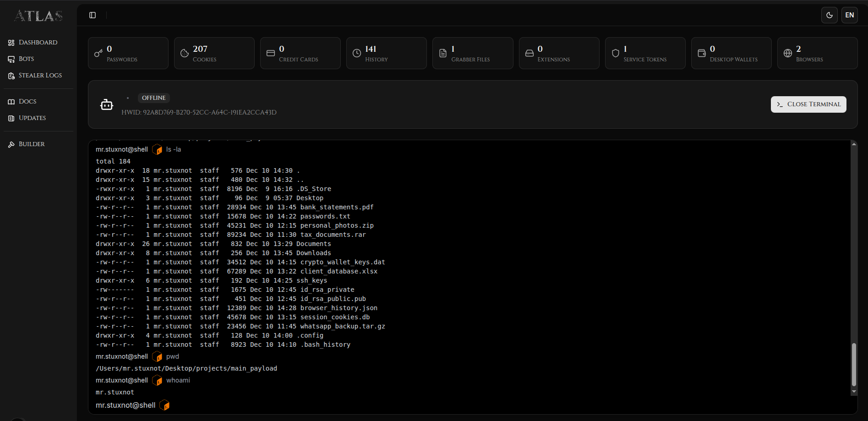Select the Cookies stat card icon

184,53
